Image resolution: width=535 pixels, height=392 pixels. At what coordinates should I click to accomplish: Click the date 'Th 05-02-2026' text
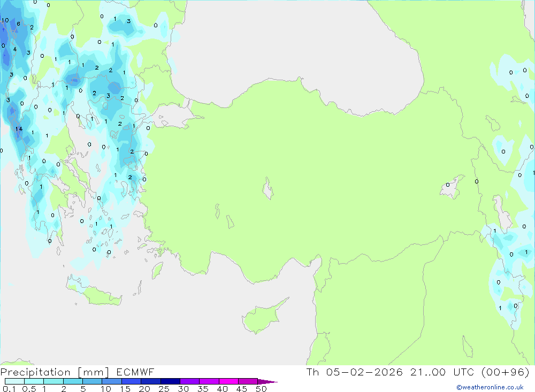tap(355, 372)
